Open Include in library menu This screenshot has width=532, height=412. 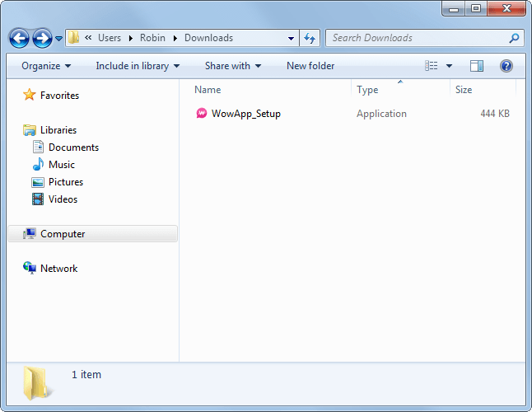click(138, 66)
